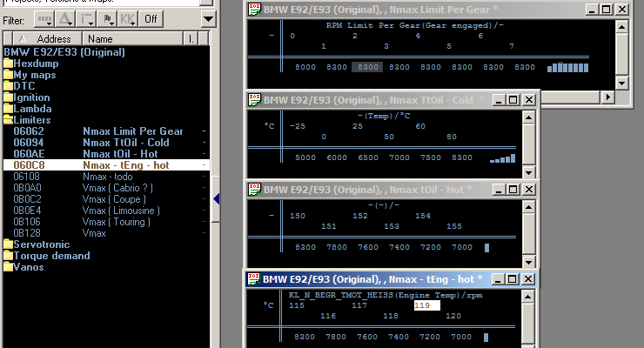This screenshot has width=644, height=348.
Task: Select map 0B0E4 Vmax ( Limousine )
Action: [106, 211]
